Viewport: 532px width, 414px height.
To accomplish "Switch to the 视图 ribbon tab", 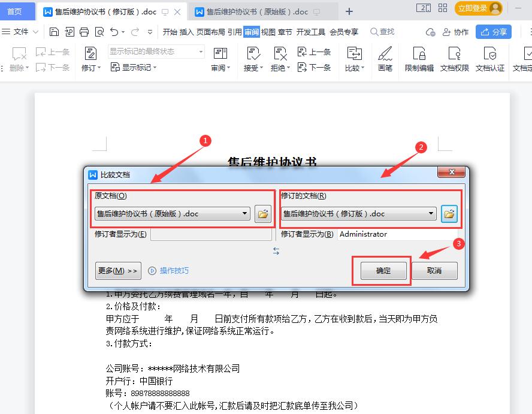I will tap(268, 32).
